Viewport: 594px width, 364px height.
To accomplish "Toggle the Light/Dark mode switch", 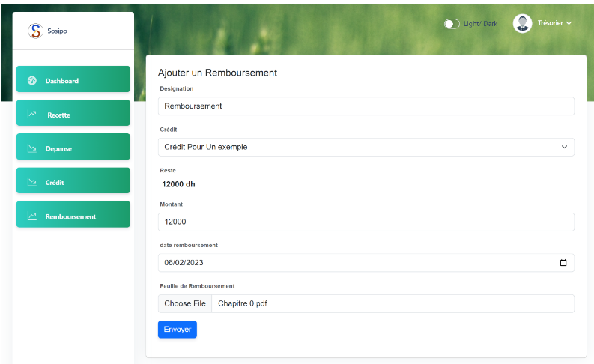I will (x=452, y=24).
